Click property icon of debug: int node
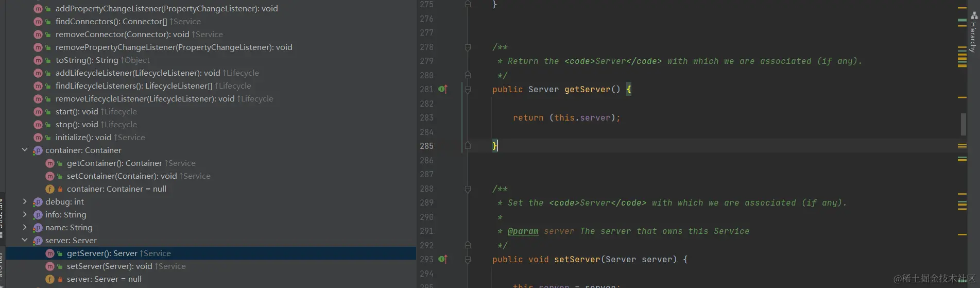Viewport: 980px width, 288px height. click(x=38, y=202)
